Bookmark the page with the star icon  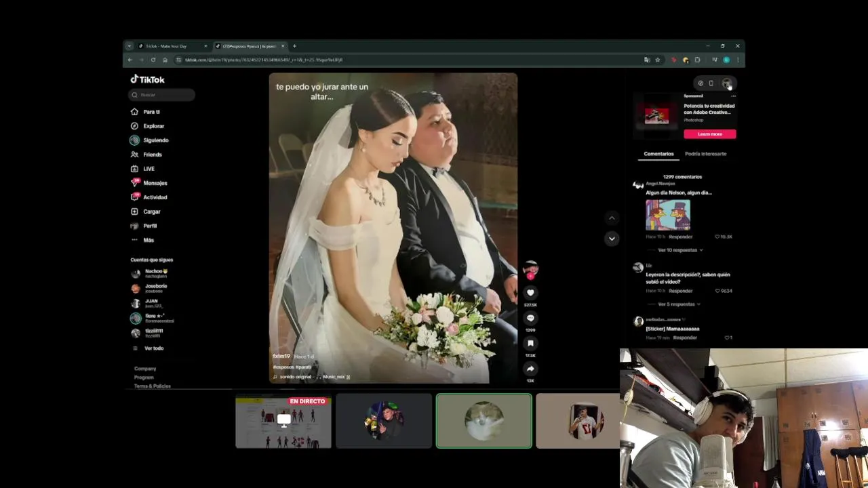tap(657, 60)
